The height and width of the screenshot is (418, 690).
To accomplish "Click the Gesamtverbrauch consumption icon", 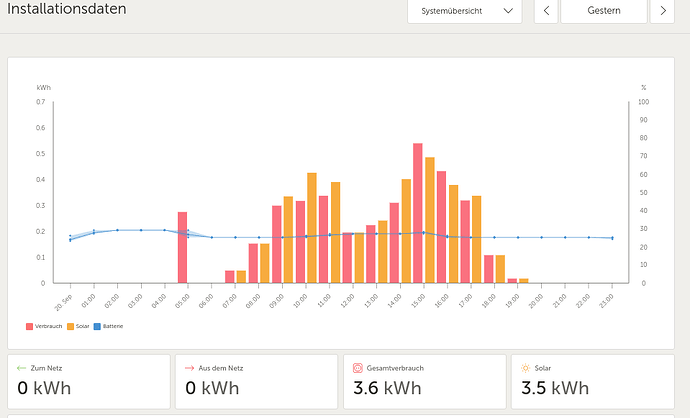I will pyautogui.click(x=358, y=367).
